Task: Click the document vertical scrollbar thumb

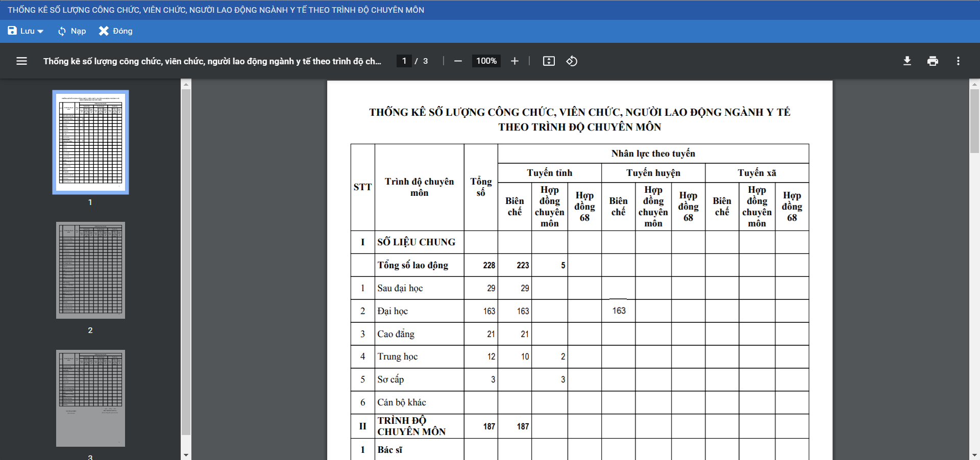Action: 974,121
